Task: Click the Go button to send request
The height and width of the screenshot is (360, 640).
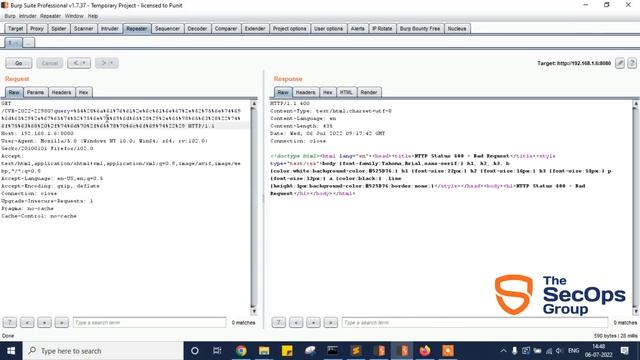Action: click(18, 63)
